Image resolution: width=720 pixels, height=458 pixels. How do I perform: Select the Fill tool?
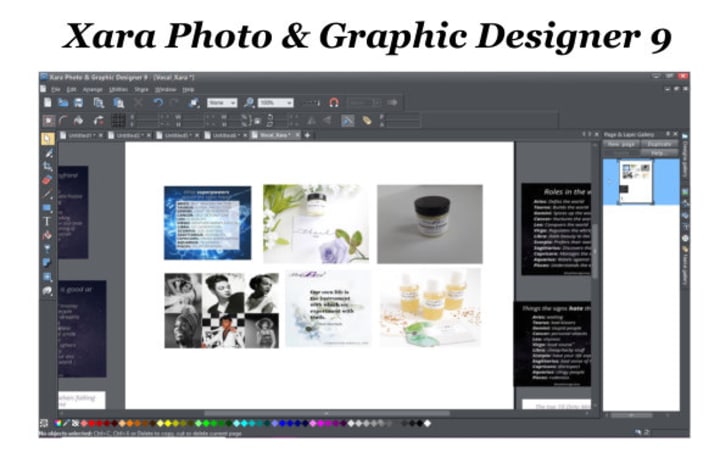pos(48,235)
